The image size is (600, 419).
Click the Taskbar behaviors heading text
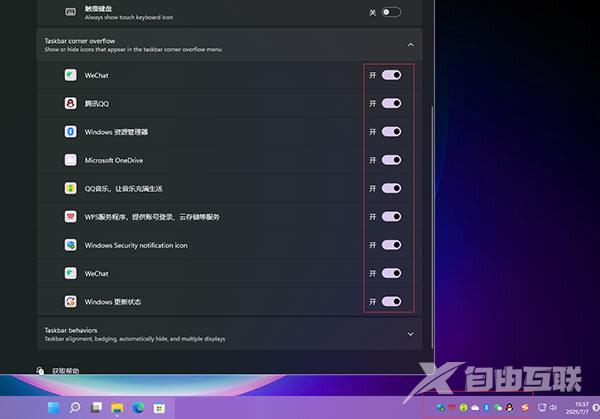click(71, 330)
